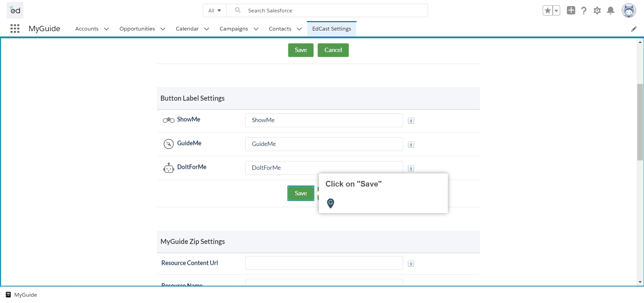Click the Resource Content Url input field
Image resolution: width=644 pixels, height=303 pixels.
324,263
